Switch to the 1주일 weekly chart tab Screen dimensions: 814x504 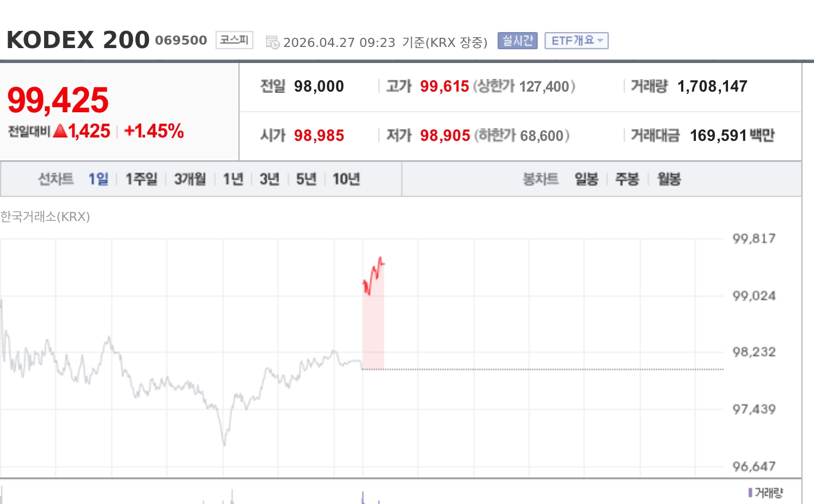pos(140,179)
